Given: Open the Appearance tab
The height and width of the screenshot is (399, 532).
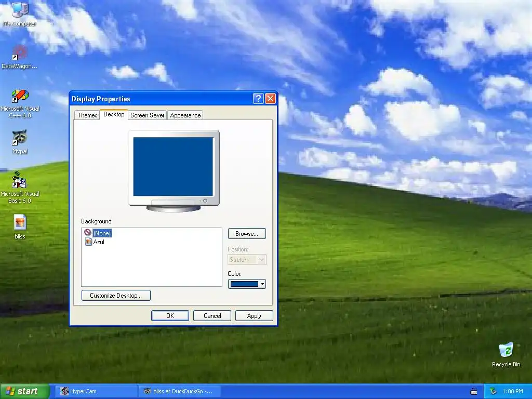Looking at the screenshot, I should [185, 115].
